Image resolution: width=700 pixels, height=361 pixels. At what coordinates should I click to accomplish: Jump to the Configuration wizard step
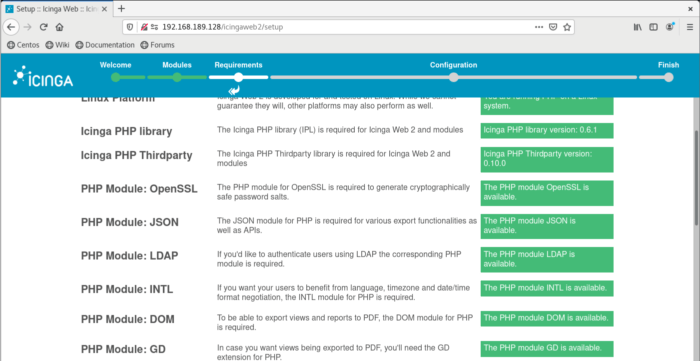(454, 65)
